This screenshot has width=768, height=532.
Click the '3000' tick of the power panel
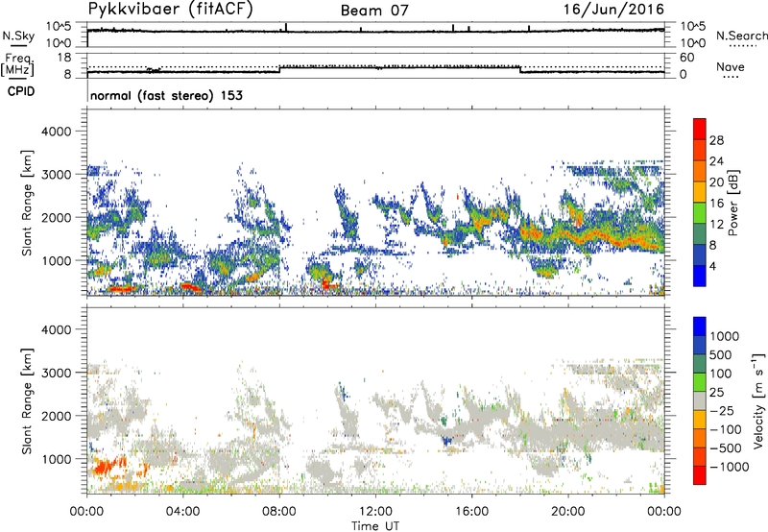(56, 175)
